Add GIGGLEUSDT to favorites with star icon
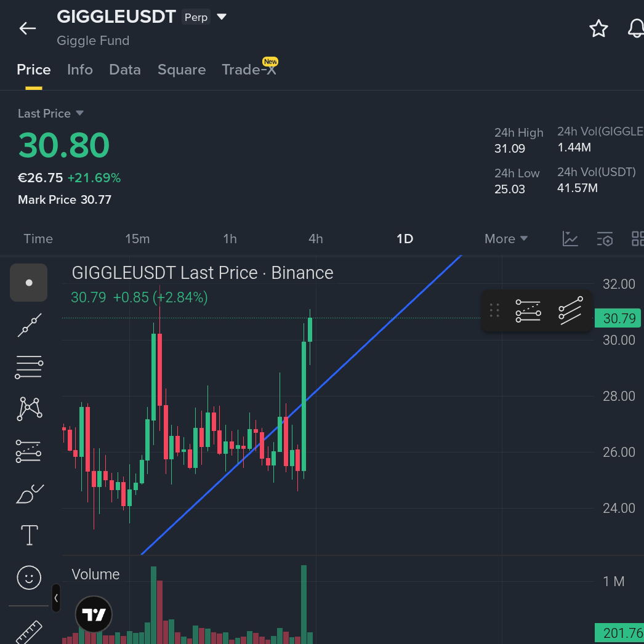The height and width of the screenshot is (644, 644). point(598,28)
